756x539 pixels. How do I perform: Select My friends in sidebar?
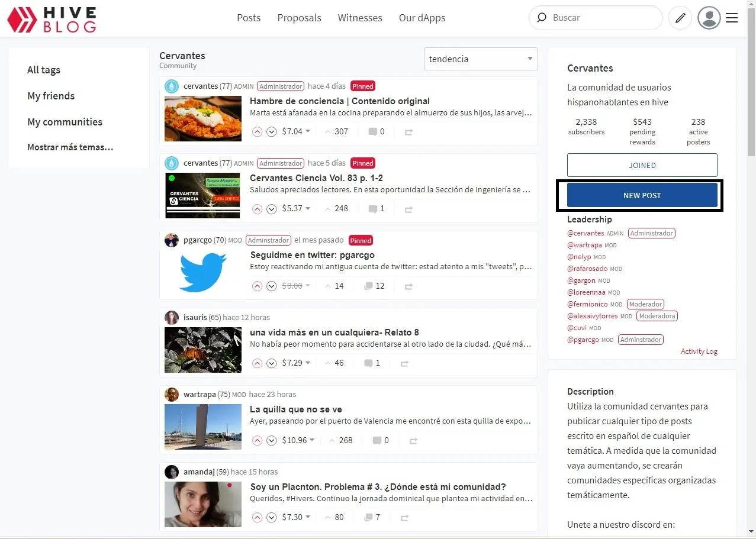(x=51, y=96)
